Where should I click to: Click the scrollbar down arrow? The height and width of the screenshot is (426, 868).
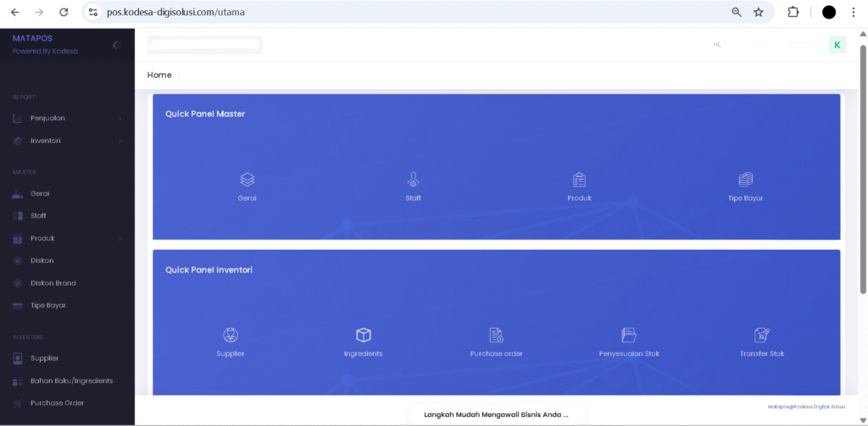(863, 419)
